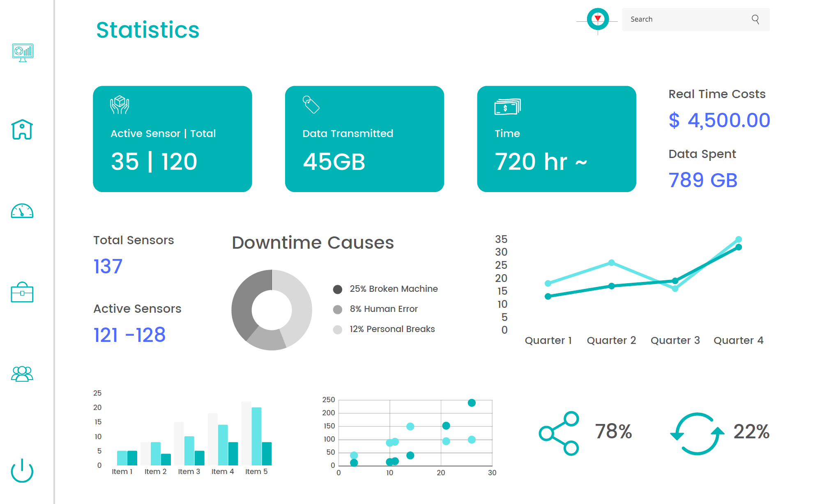Go to the home sidebar icon
815x504 pixels.
(x=22, y=130)
